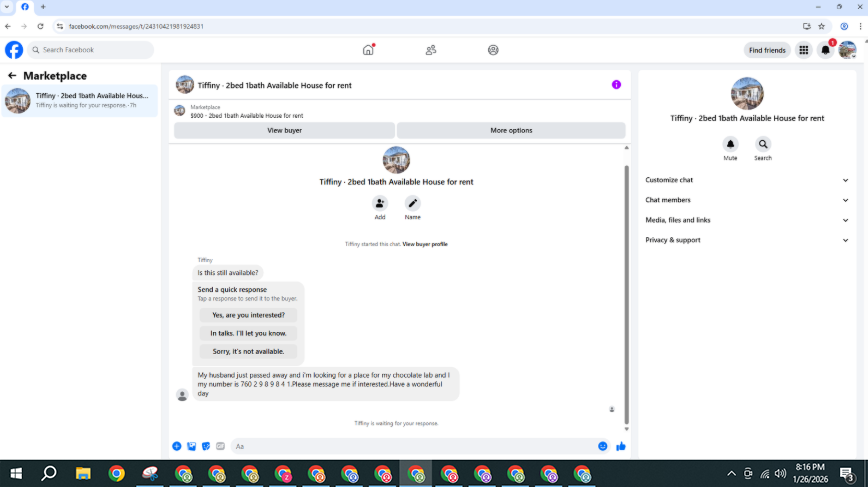Open the browser tab list dropdown
Image resolution: width=868 pixels, height=487 pixels.
coord(7,7)
